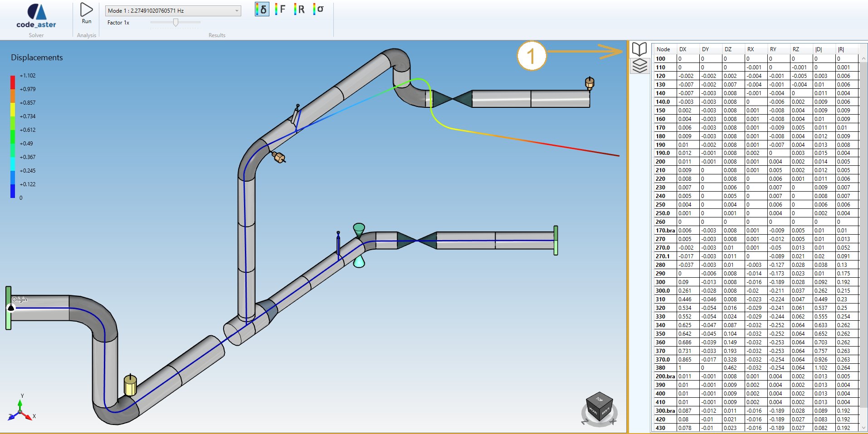Click the XYZ axis triad
This screenshot has height=434, width=868.
[x=21, y=408]
